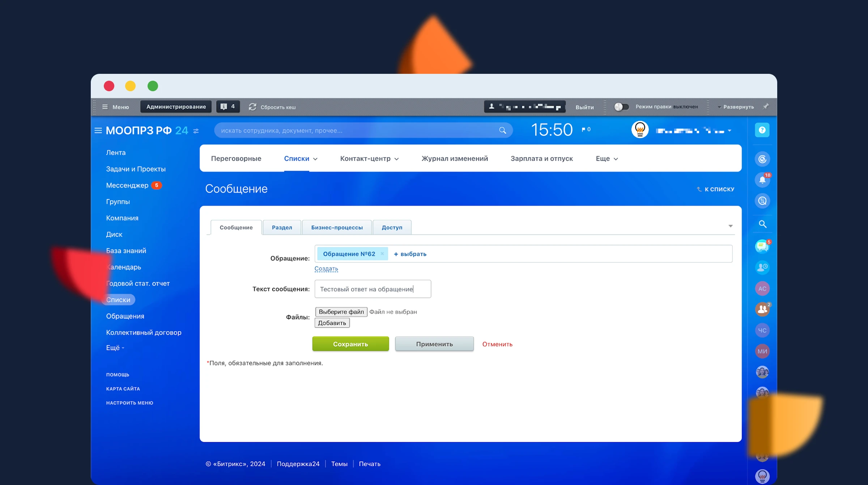Click the search icon in search field
Viewport: 868px width, 485px height.
[x=502, y=130]
